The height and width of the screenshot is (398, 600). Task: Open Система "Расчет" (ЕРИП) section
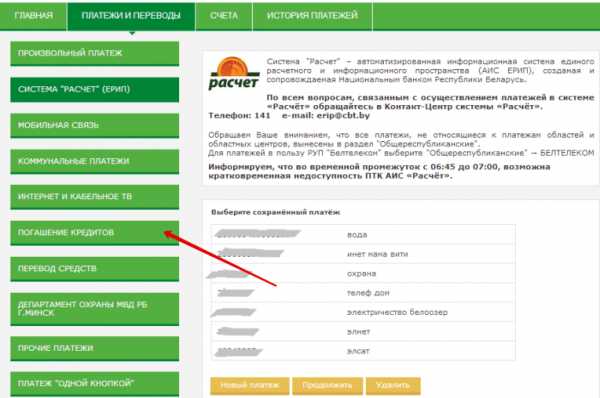click(95, 89)
